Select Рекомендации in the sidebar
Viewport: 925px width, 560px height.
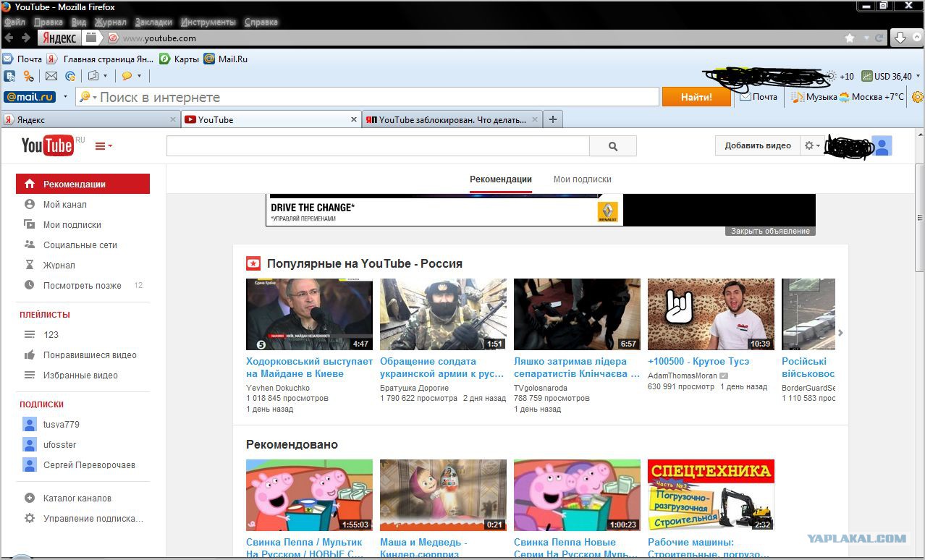[83, 184]
